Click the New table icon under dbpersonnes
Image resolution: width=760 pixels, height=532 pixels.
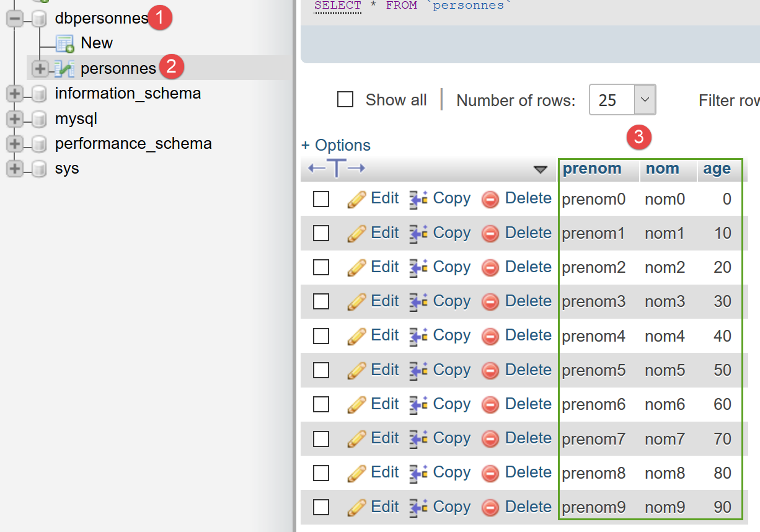[x=64, y=43]
